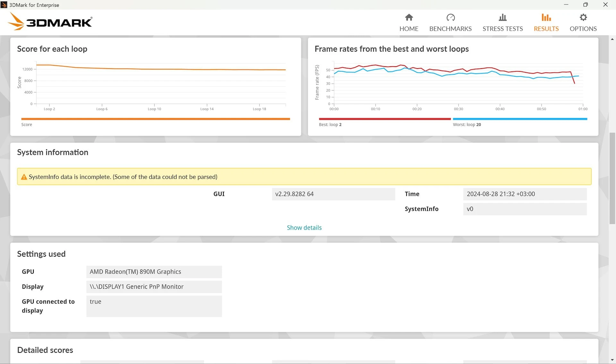Expand system info via Show details
Viewport: 616px width, 364px height.
304,227
